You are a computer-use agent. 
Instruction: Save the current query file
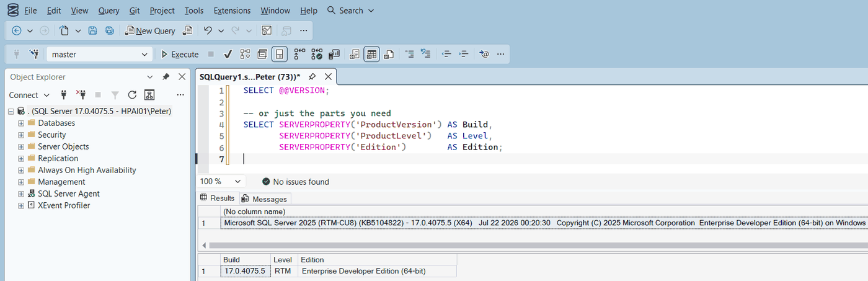pyautogui.click(x=92, y=30)
